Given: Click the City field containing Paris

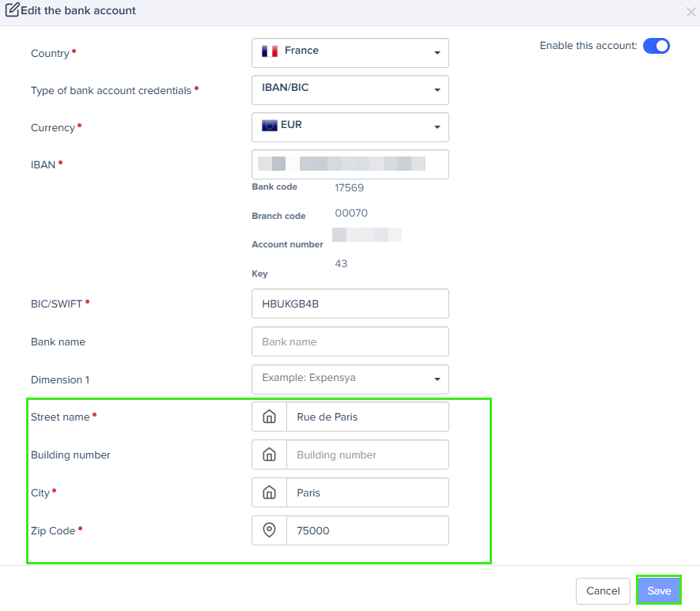Looking at the screenshot, I should [368, 492].
